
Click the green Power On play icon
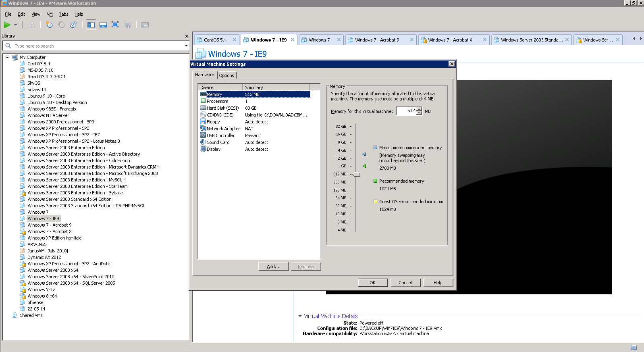tap(7, 25)
